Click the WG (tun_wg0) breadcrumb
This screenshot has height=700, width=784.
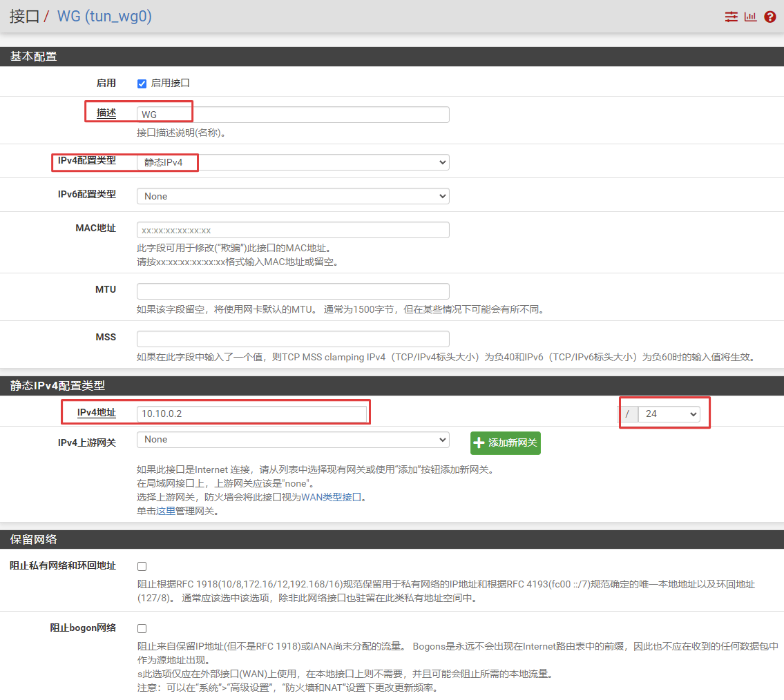[104, 17]
